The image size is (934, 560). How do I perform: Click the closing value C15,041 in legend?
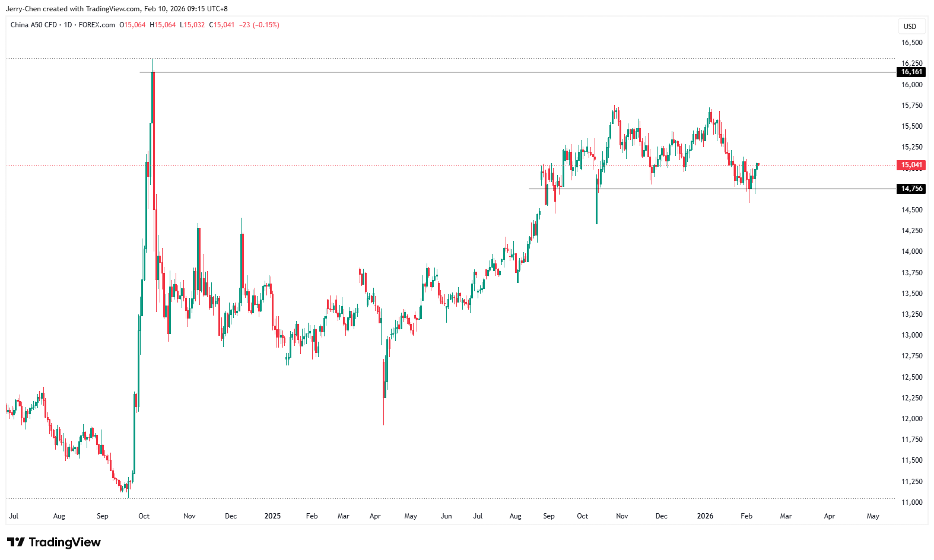pyautogui.click(x=222, y=25)
